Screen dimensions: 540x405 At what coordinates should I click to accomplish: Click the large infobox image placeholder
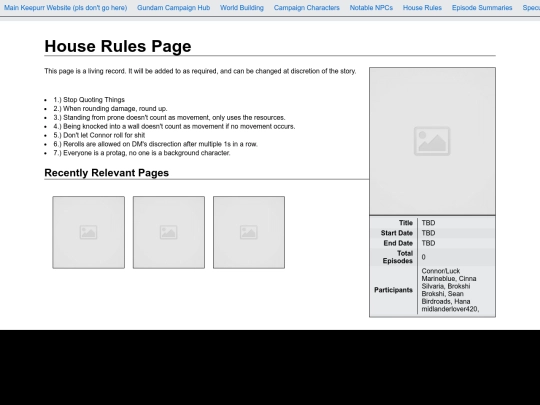tap(432, 141)
